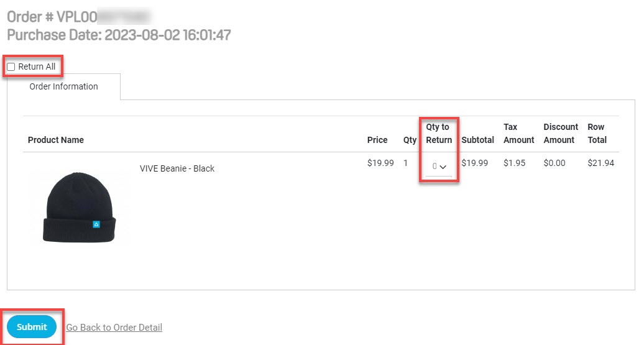Click the Row Total column header
The image size is (644, 345).
click(597, 134)
